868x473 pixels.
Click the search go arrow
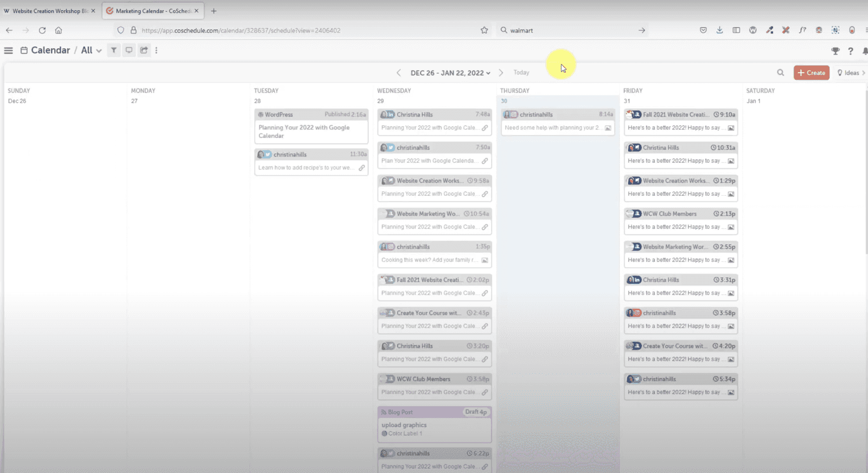[x=642, y=30]
